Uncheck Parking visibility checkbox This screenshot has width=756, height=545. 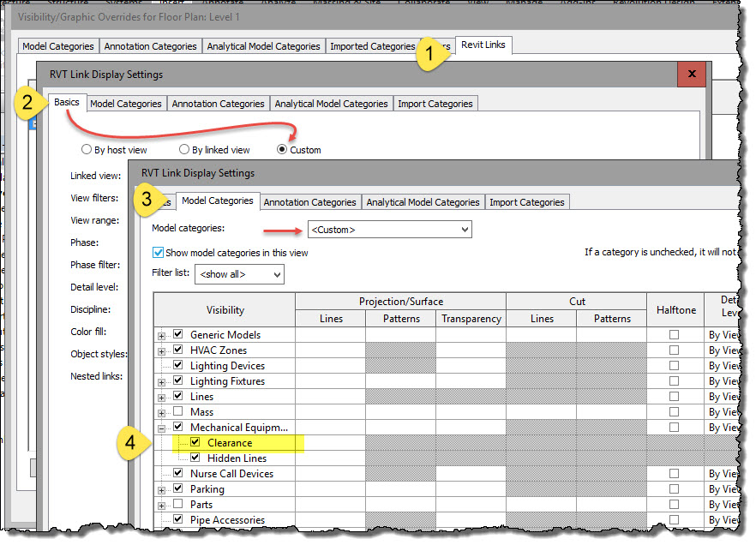pyautogui.click(x=178, y=488)
